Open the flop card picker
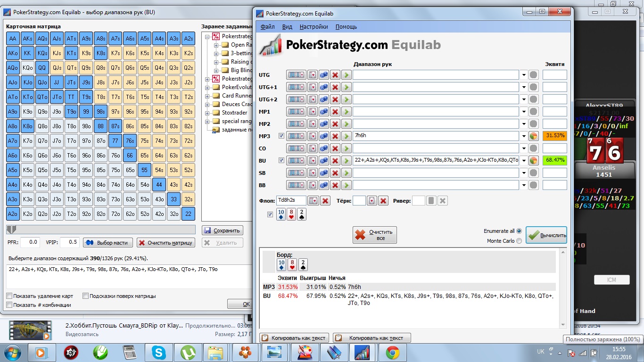 tap(313, 201)
